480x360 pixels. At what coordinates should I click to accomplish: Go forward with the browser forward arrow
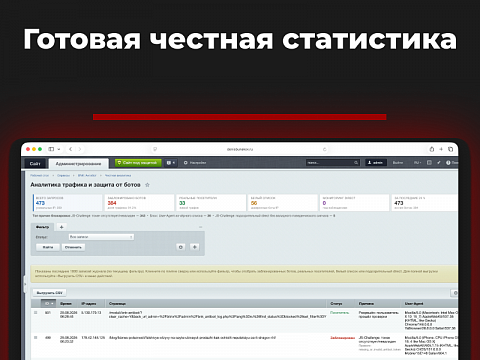(x=80, y=149)
